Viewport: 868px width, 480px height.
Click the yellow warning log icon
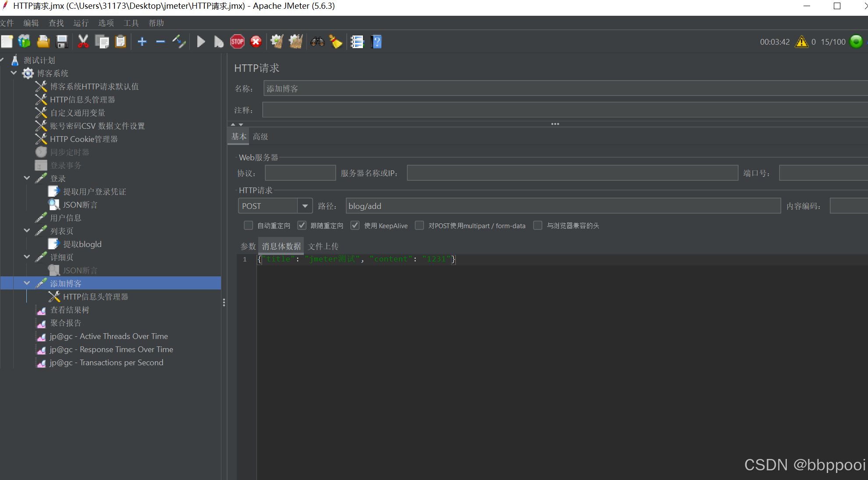801,42
